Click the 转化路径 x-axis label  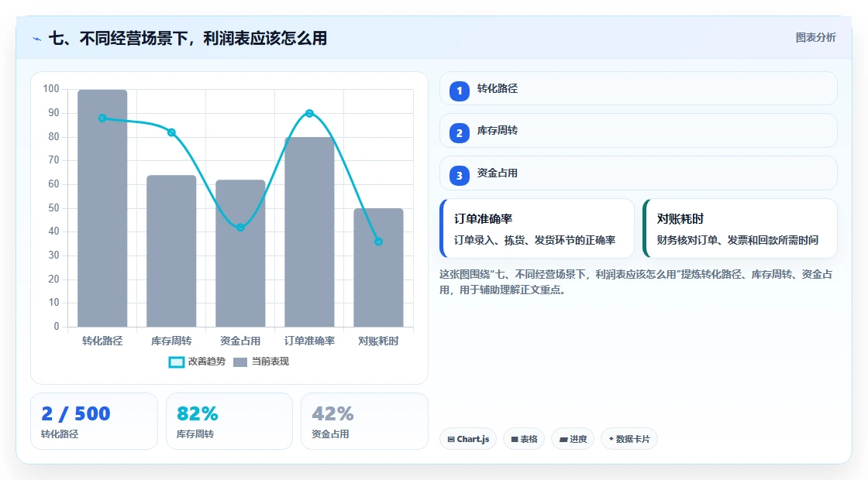pyautogui.click(x=102, y=341)
